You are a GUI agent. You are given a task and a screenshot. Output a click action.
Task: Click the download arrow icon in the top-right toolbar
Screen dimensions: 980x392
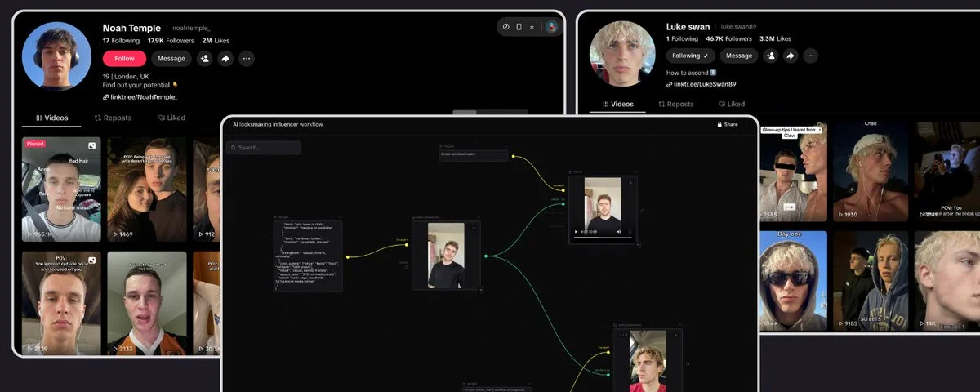(x=532, y=27)
